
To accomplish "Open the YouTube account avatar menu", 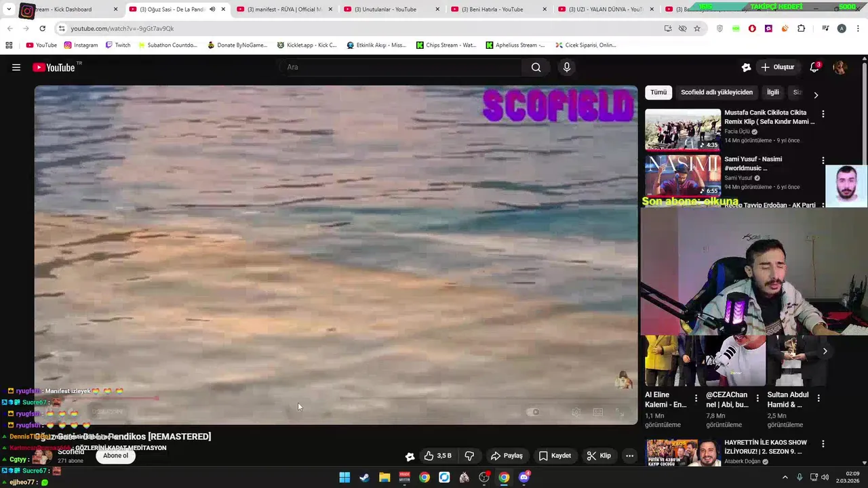I will (840, 67).
